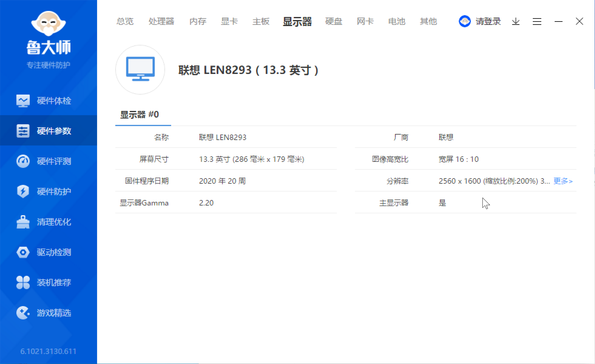The width and height of the screenshot is (595, 364).
Task: Click the 名称 label
Action: 161,137
